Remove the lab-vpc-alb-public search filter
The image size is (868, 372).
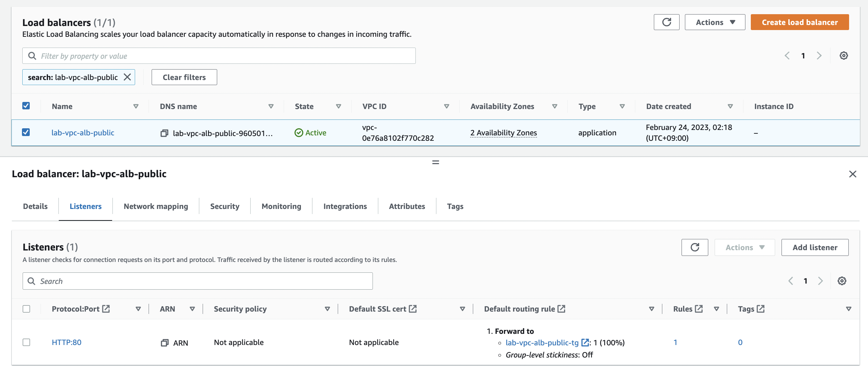coord(127,77)
